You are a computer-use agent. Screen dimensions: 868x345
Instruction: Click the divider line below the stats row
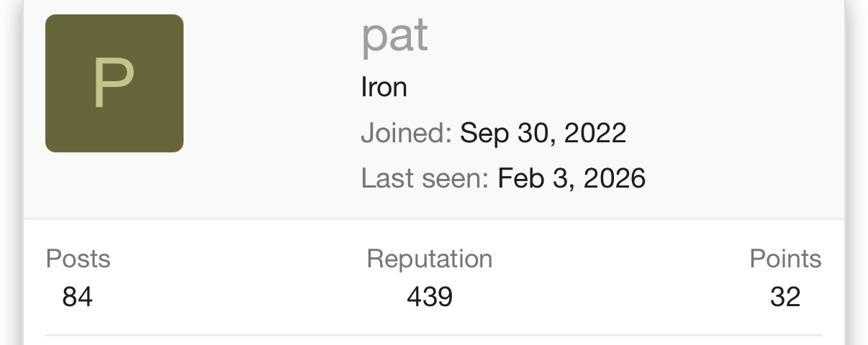point(433,335)
